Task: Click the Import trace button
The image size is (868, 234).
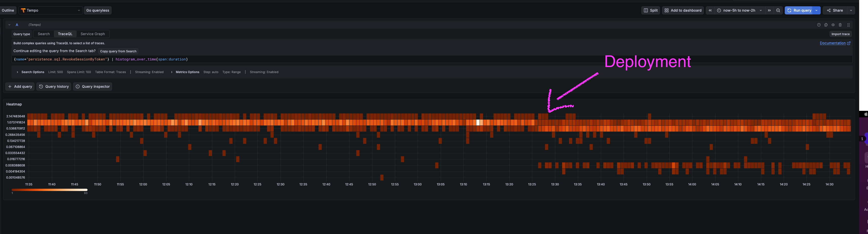Action: tap(840, 34)
